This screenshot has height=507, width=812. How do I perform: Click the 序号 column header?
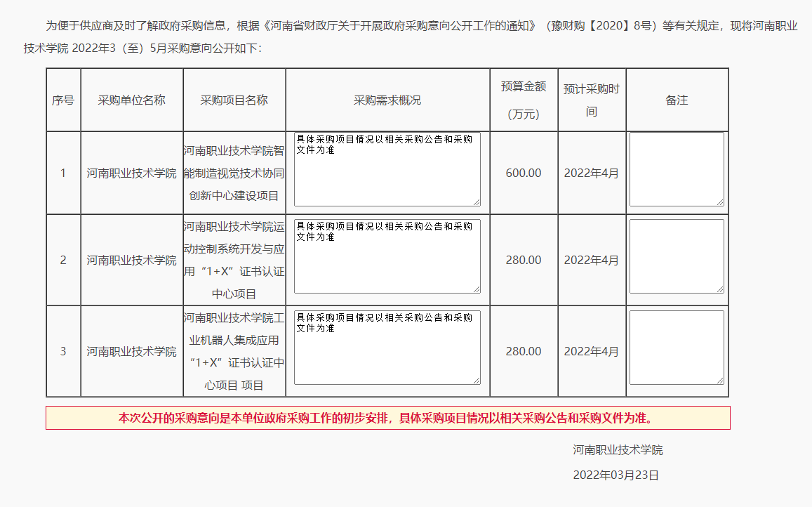coord(63,100)
